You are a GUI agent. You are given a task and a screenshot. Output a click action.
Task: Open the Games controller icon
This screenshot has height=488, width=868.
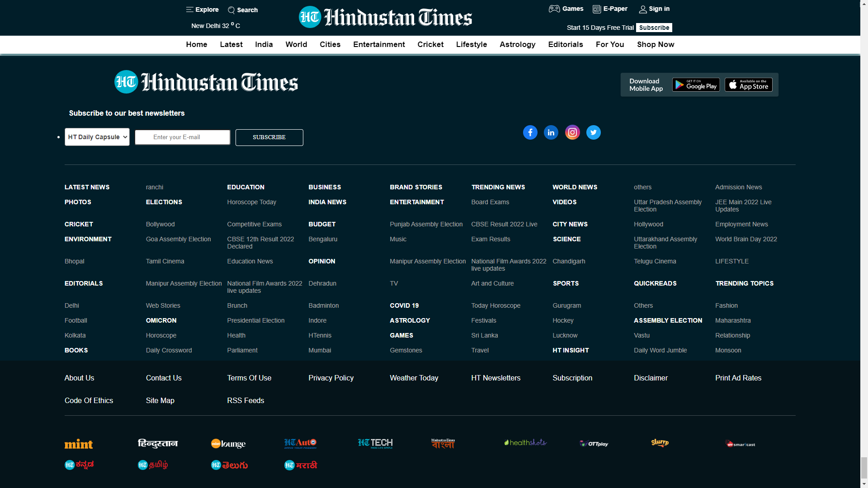click(554, 9)
